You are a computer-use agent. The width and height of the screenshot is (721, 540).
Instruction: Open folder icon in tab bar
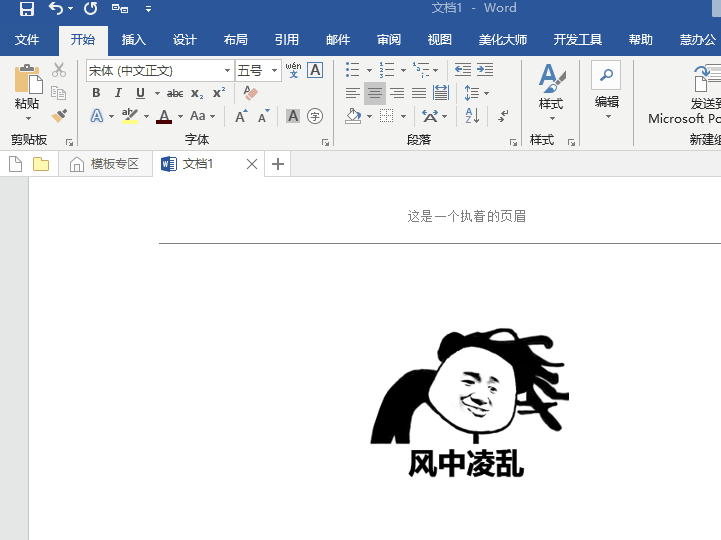tap(41, 164)
